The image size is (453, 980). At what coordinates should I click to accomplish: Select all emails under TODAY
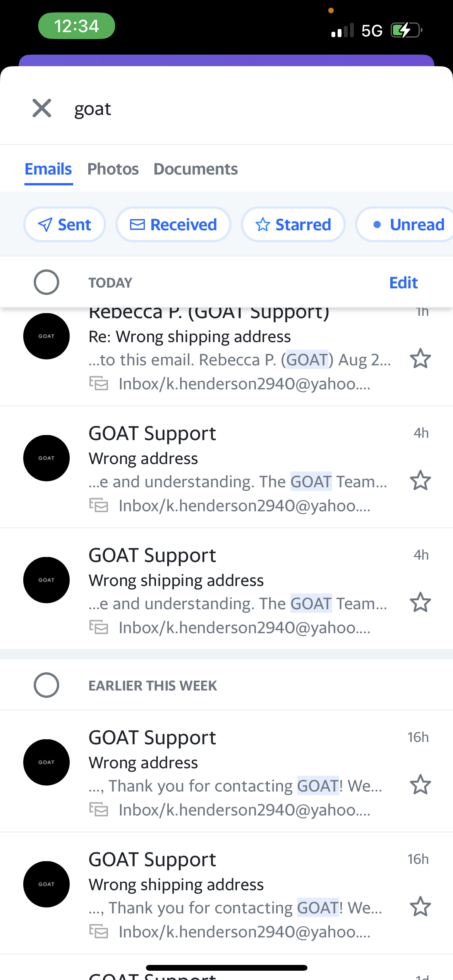[x=46, y=282]
